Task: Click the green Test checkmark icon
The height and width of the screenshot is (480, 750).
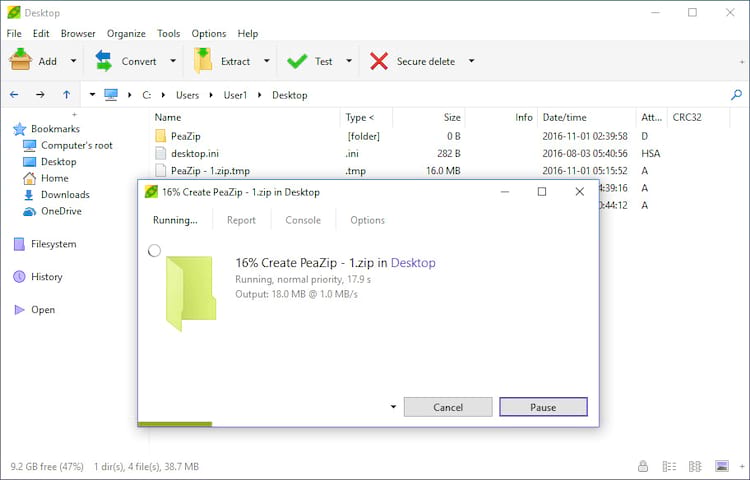Action: point(297,61)
